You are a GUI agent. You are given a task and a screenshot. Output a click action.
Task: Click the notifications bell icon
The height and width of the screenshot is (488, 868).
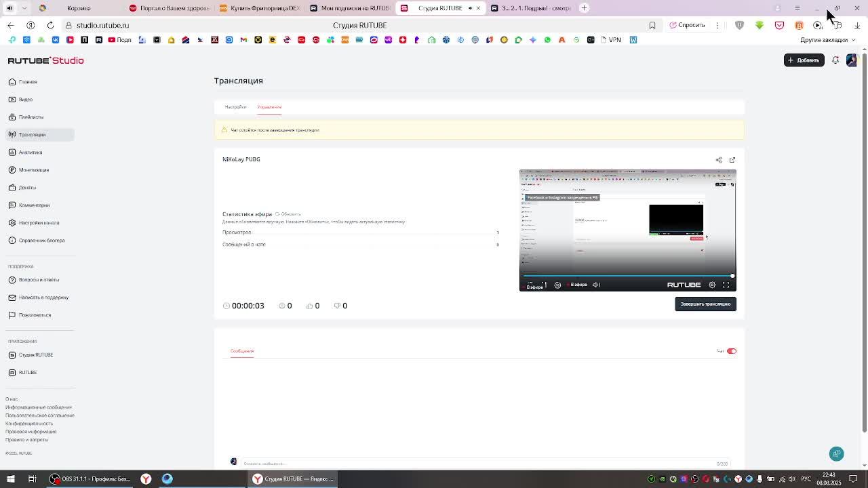(835, 60)
